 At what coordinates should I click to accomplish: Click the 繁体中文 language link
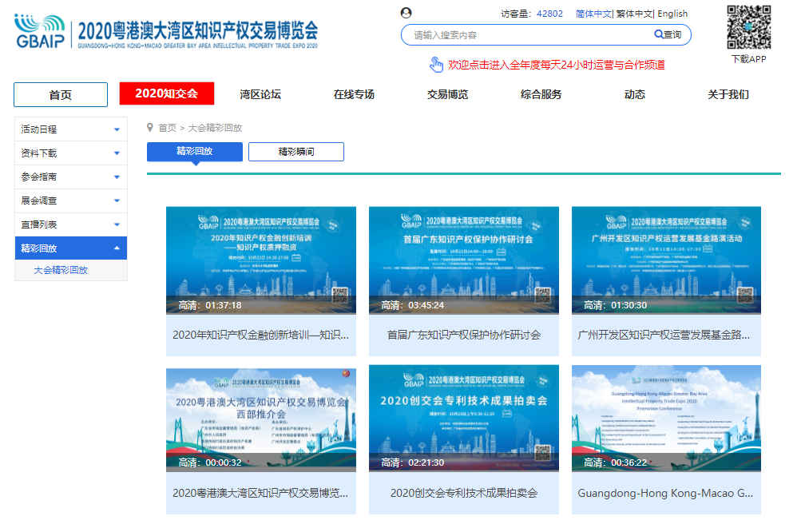[634, 14]
